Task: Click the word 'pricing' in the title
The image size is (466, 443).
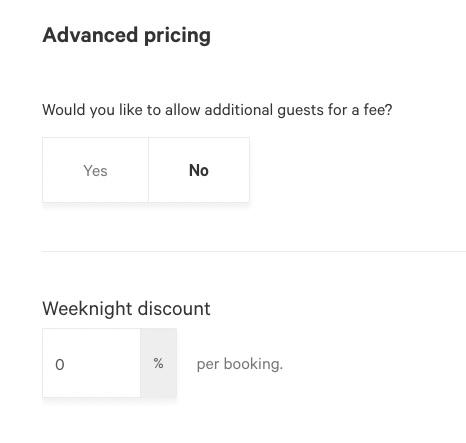Action: coord(177,36)
